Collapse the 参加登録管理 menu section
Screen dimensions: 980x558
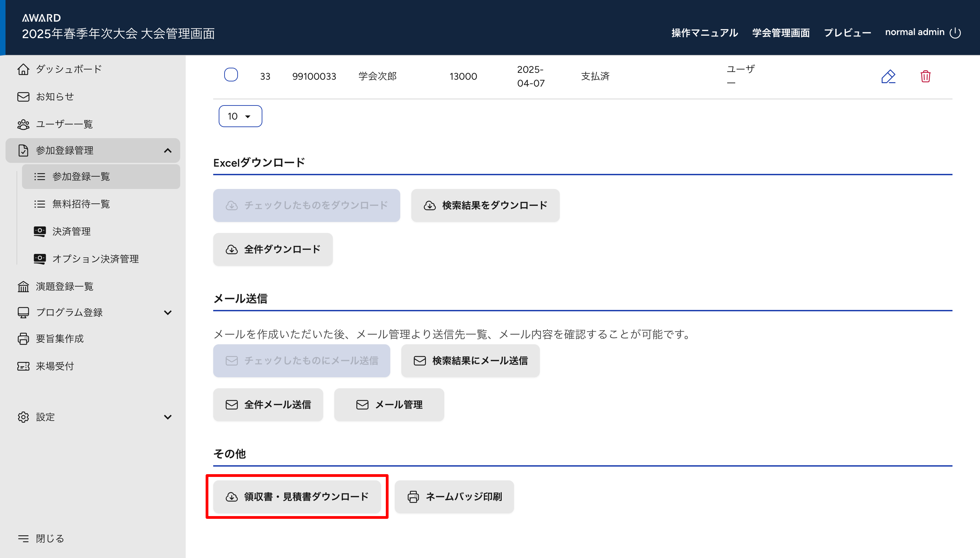click(x=167, y=150)
